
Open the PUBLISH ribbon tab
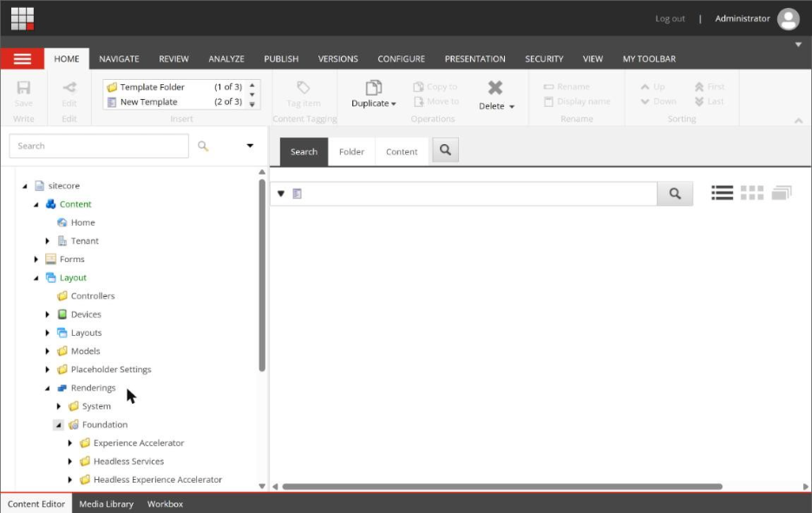(x=281, y=59)
